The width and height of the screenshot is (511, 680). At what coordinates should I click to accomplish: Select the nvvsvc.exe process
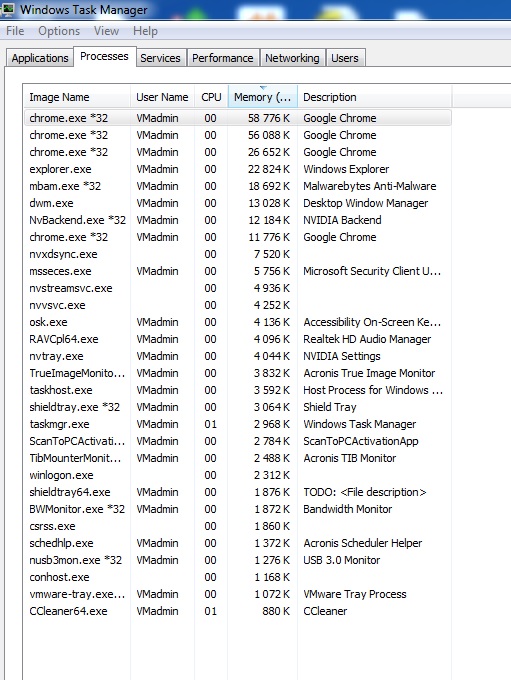coord(238,305)
